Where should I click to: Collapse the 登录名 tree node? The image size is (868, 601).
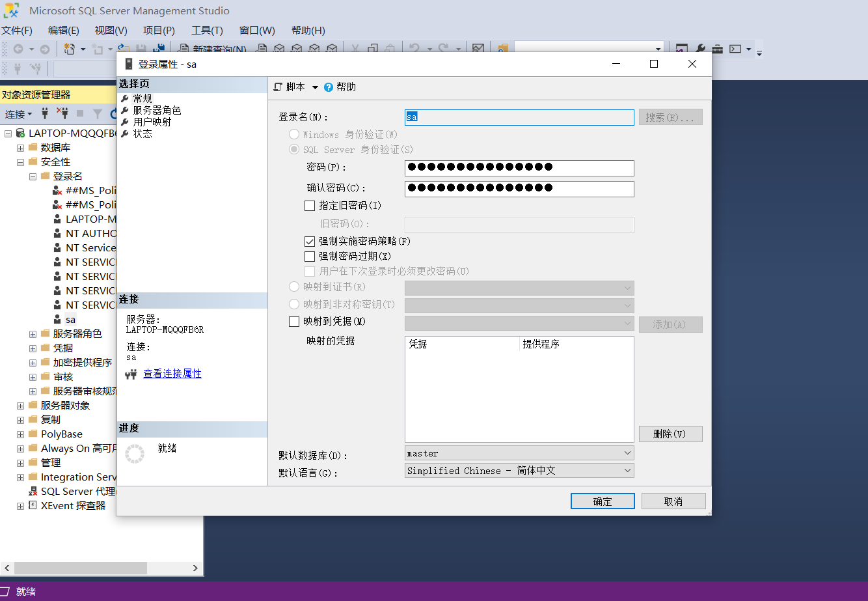tap(33, 176)
